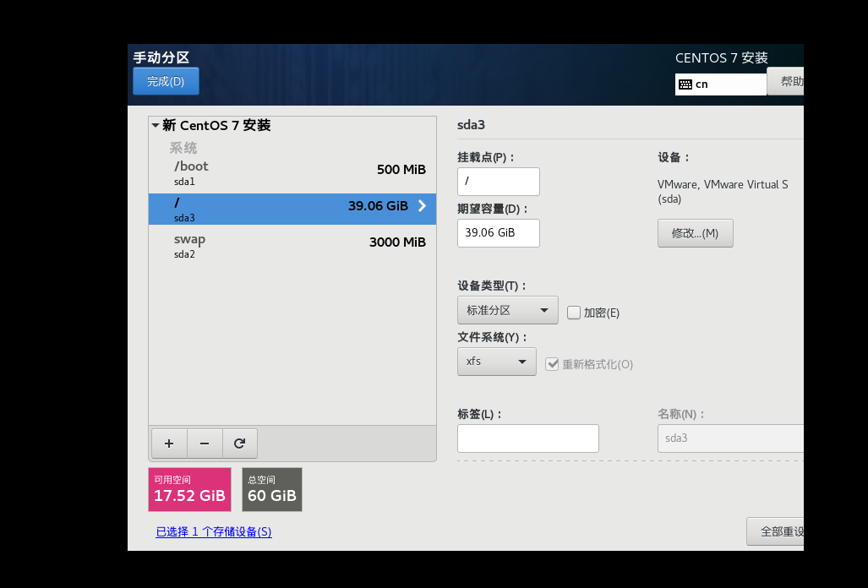
Task: Collapse the 新 CentOS 7 安装 tree
Action: [x=156, y=126]
